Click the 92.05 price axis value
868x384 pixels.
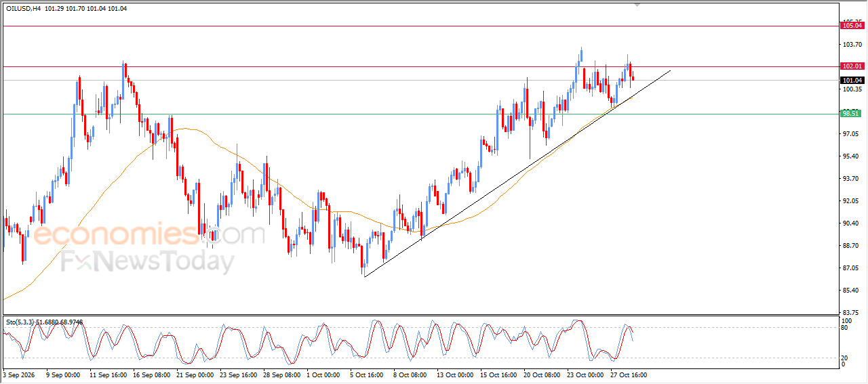[x=850, y=201]
